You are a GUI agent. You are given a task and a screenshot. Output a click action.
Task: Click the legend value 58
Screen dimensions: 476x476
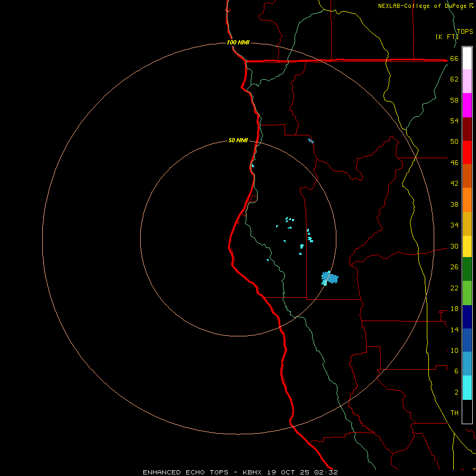click(x=454, y=100)
